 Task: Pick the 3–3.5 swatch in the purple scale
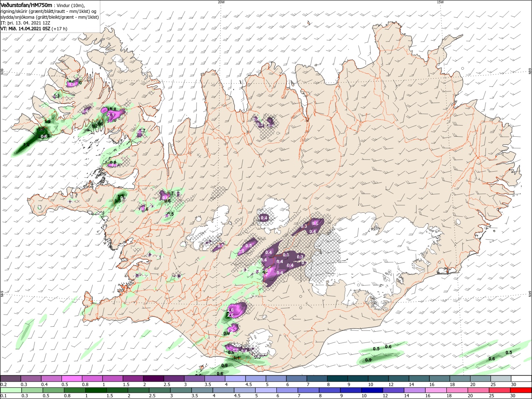click(x=195, y=379)
